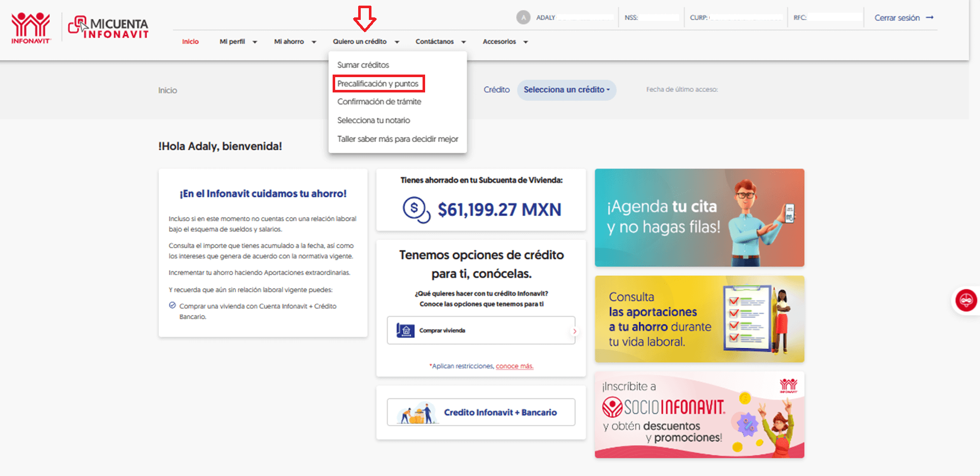The height and width of the screenshot is (476, 980).
Task: Select Precalificación y puntos
Action: (x=378, y=83)
